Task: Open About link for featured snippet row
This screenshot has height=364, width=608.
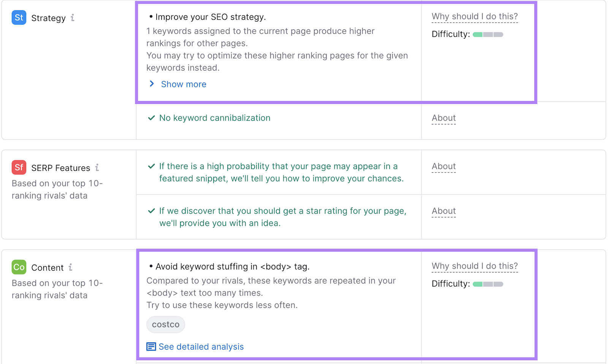Action: click(443, 166)
